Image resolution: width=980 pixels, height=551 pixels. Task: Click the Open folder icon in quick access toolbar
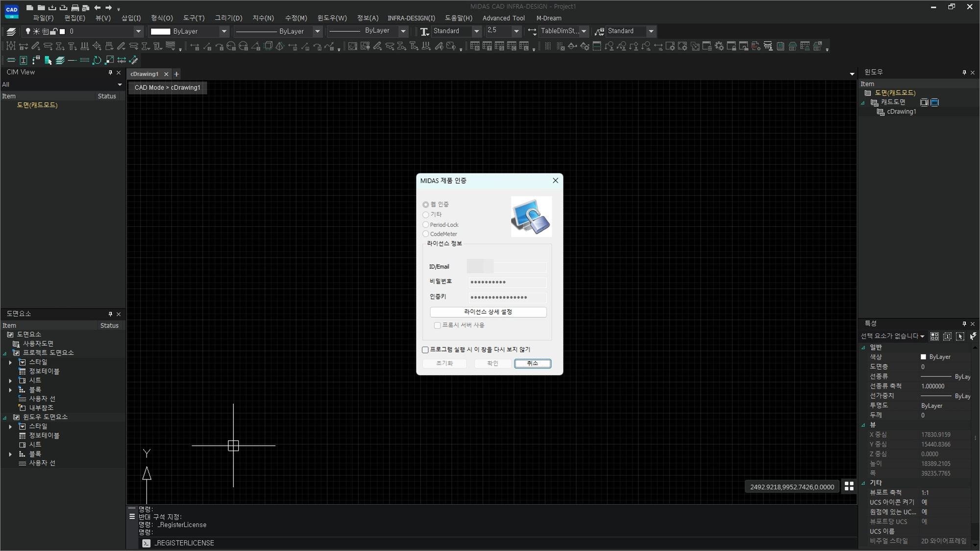tap(41, 7)
